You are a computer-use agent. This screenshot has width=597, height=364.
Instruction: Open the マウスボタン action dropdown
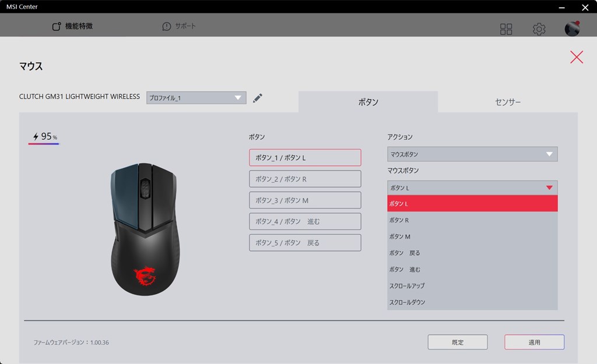pos(472,154)
